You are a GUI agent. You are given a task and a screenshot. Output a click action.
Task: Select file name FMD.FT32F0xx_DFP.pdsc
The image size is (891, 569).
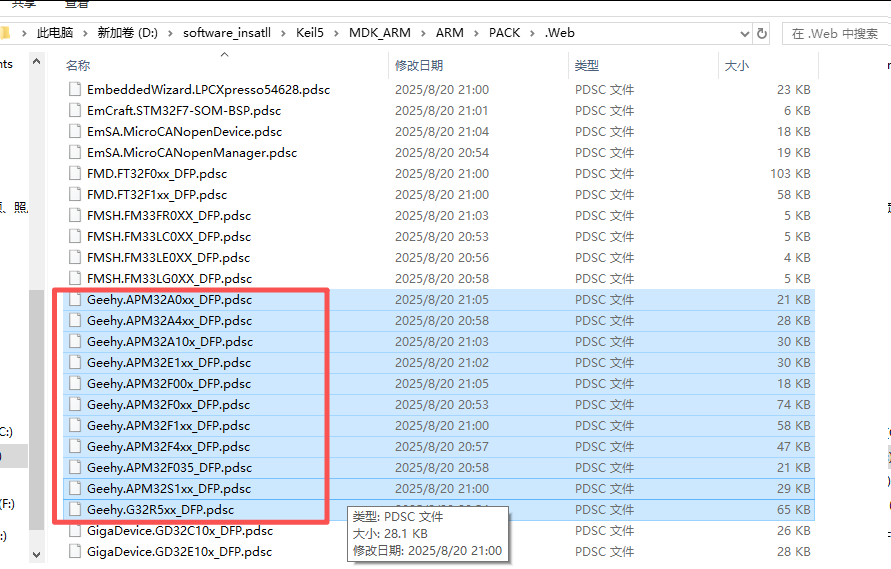click(157, 174)
